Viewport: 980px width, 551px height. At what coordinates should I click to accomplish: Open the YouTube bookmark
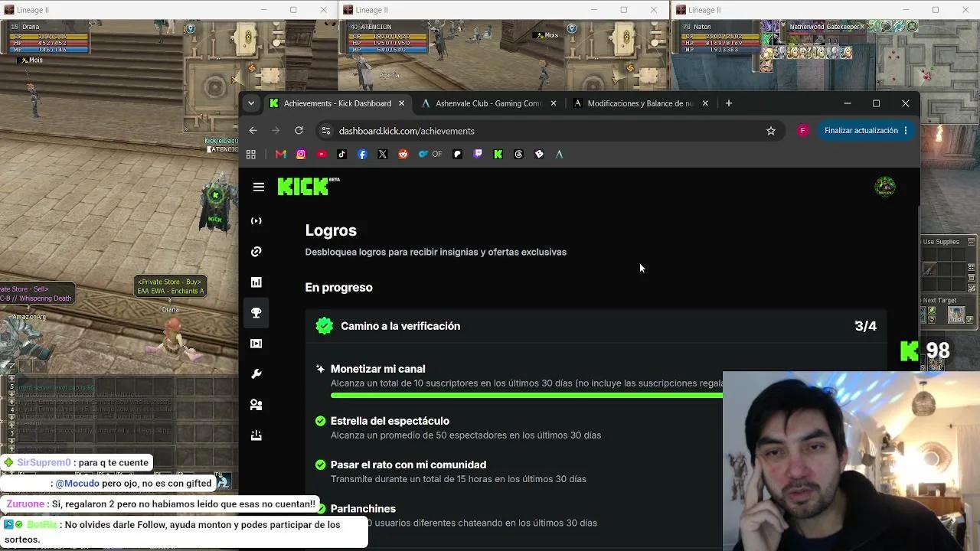[322, 154]
